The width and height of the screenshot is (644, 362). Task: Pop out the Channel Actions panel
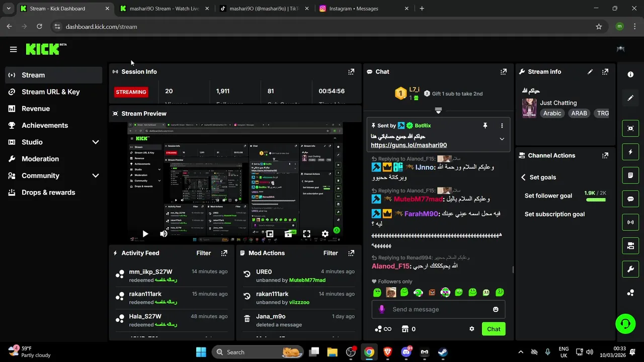pyautogui.click(x=605, y=155)
